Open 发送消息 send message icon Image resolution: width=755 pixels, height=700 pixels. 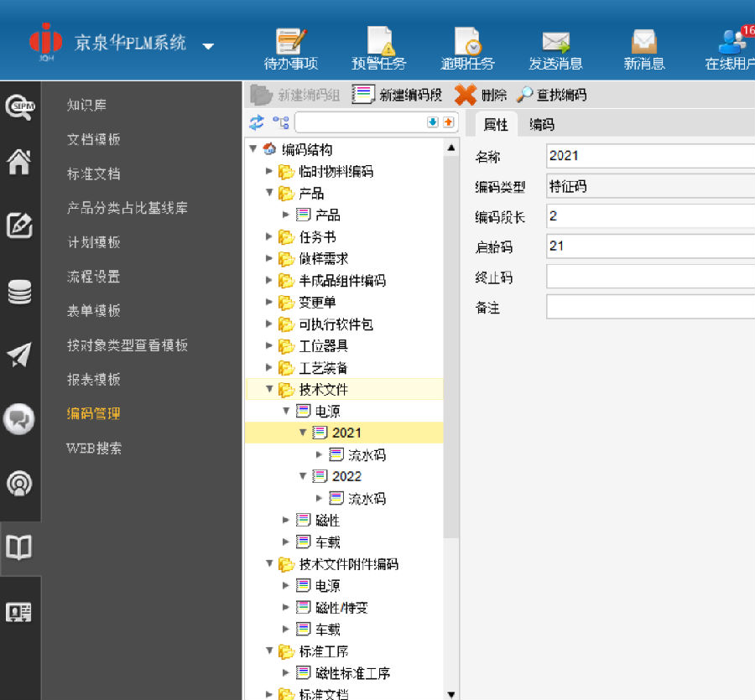[555, 48]
